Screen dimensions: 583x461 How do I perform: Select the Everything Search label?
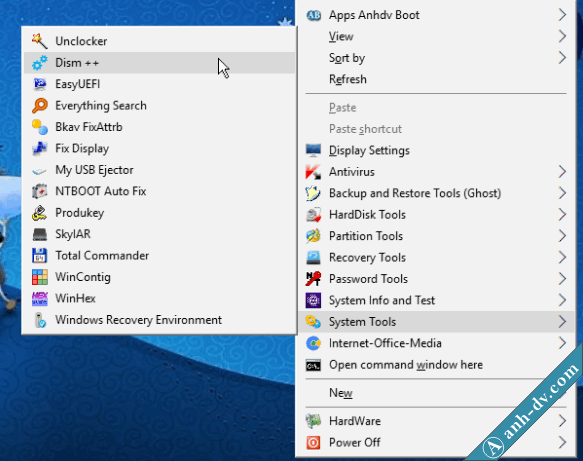[x=101, y=106]
